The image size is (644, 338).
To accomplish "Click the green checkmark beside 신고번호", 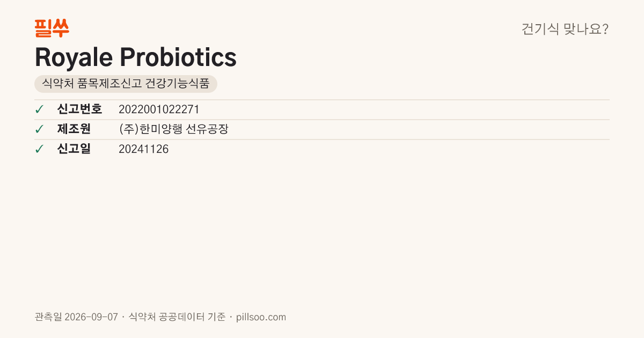I will 39,109.
